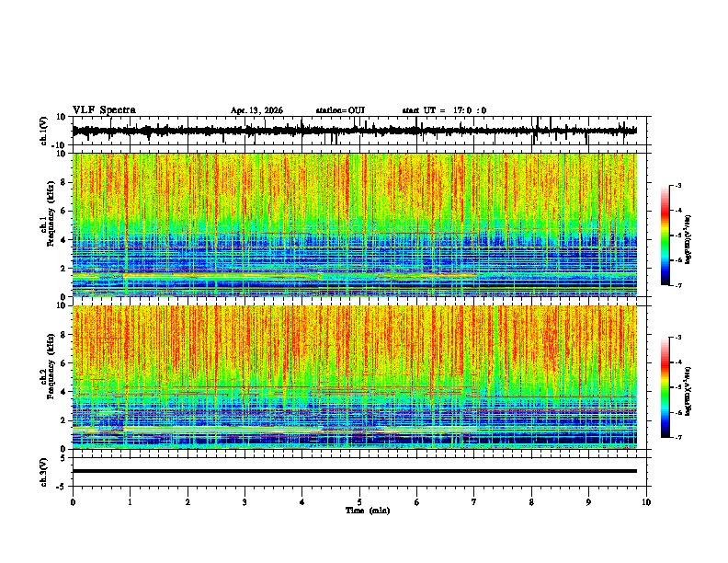Click the "VLF Spectra" title text
The image size is (728, 563).
pos(104,109)
